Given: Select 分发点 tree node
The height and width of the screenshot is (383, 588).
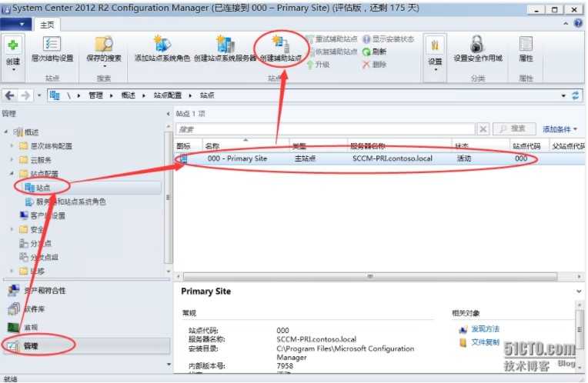Looking at the screenshot, I should (x=35, y=244).
